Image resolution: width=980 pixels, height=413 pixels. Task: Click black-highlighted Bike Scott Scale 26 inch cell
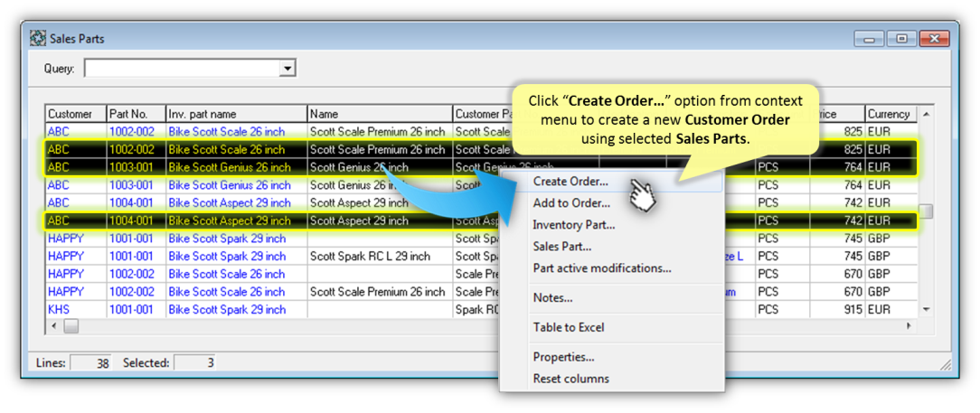coord(236,149)
